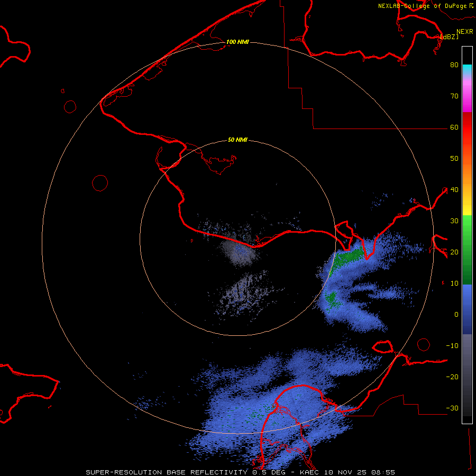Select the -20 value on dBZ scale
Viewport: 476px width, 476px height.
coord(452,377)
